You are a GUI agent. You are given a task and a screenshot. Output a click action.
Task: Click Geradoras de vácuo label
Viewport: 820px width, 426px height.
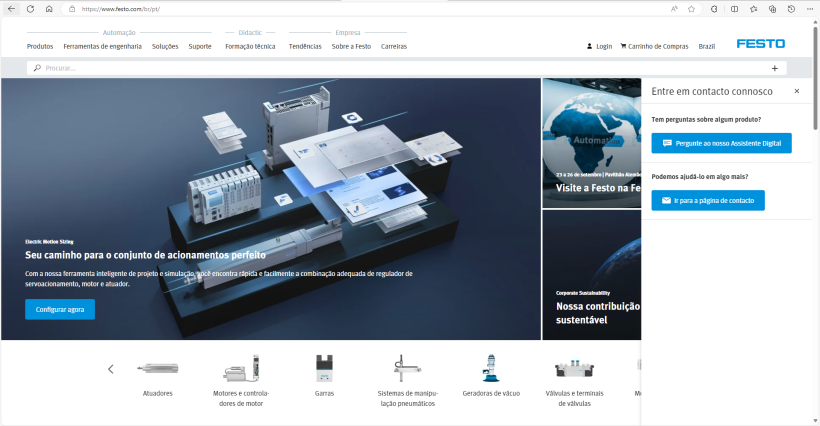tap(491, 394)
